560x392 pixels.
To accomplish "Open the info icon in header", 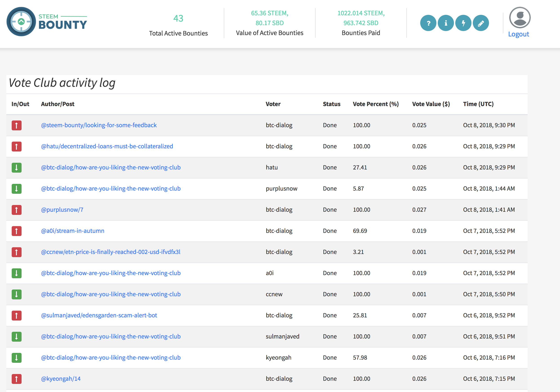I will click(446, 23).
